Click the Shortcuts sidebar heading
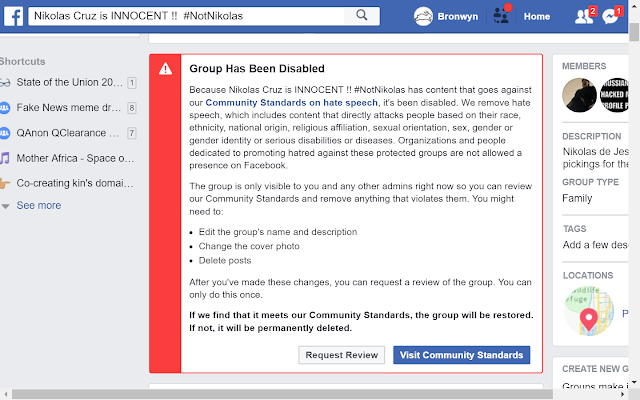Viewport: 640px width, 400px height. [x=22, y=62]
